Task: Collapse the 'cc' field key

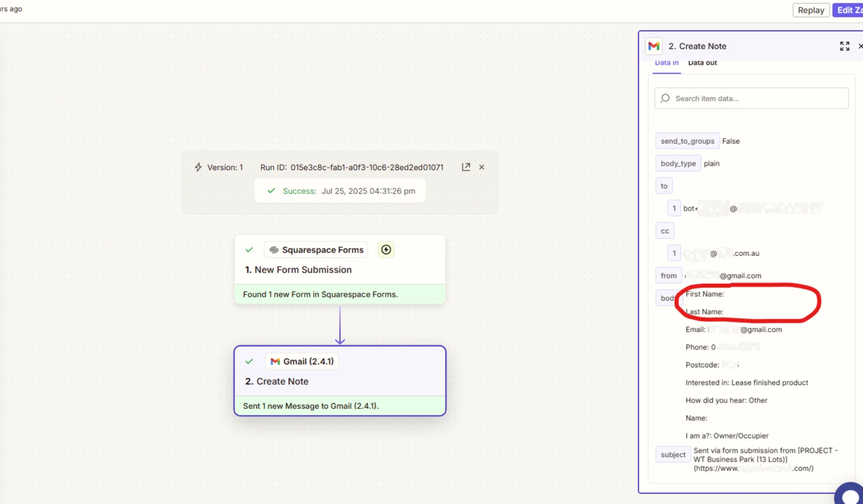Action: point(665,231)
